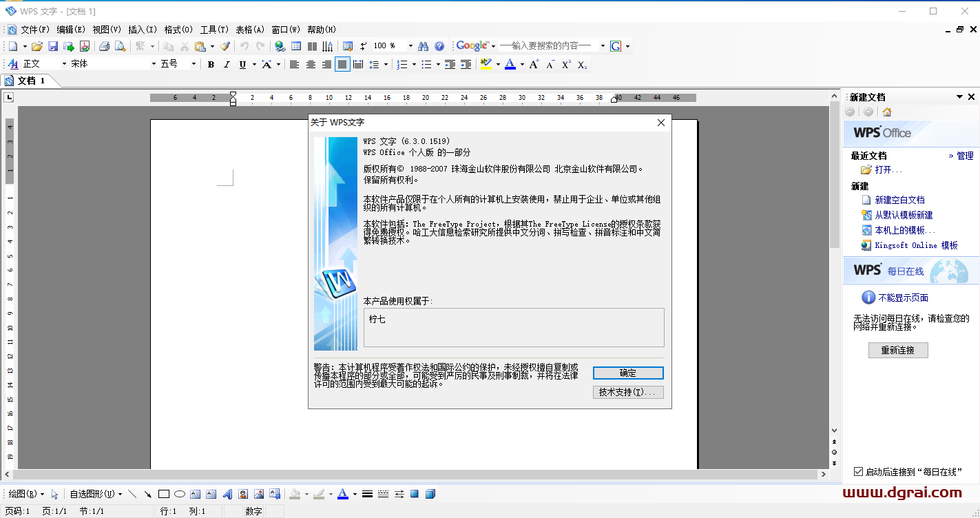The image size is (980, 518).
Task: Toggle bold formatting
Action: click(211, 64)
